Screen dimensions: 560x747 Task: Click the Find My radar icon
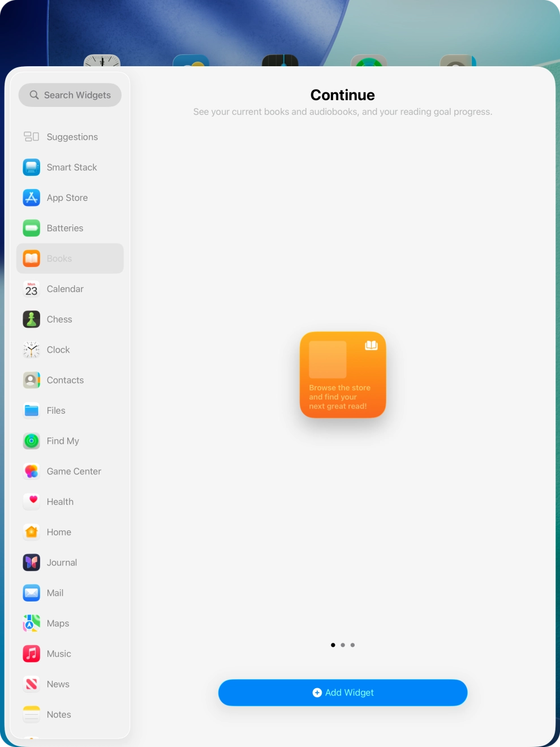click(32, 441)
